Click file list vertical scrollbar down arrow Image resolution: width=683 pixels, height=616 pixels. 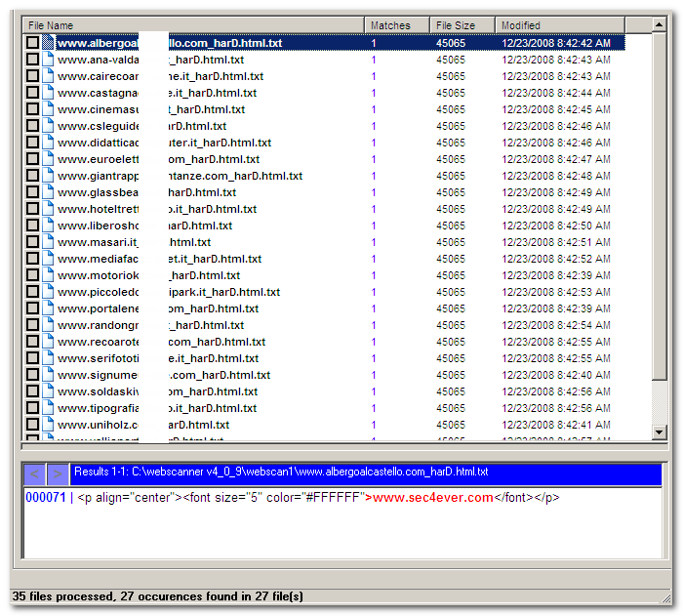coord(659,432)
